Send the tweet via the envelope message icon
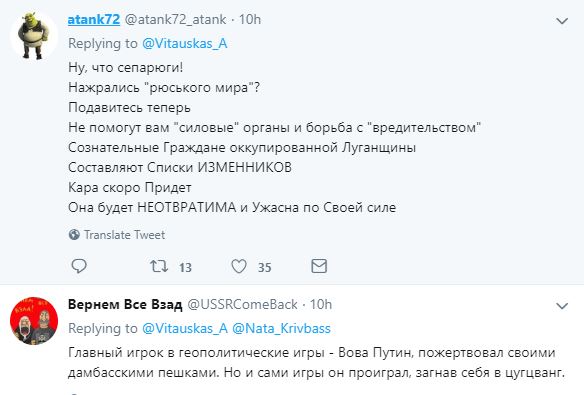 [319, 266]
